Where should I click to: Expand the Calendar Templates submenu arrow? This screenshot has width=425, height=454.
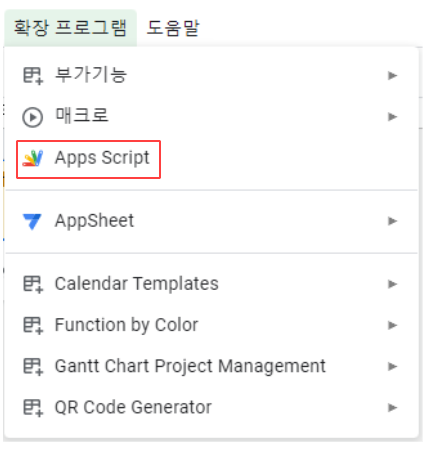(x=392, y=284)
